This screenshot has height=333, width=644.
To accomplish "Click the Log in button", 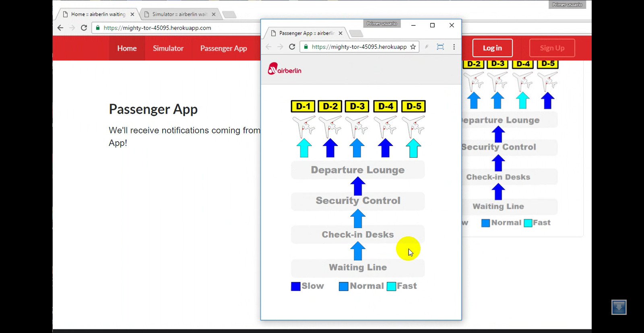I will click(x=492, y=48).
